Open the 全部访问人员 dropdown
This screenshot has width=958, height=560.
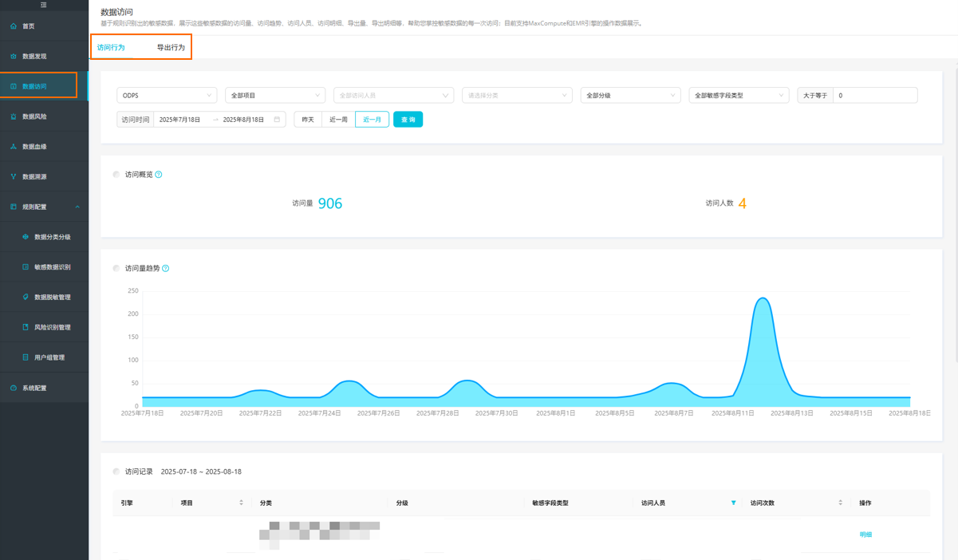tap(394, 96)
